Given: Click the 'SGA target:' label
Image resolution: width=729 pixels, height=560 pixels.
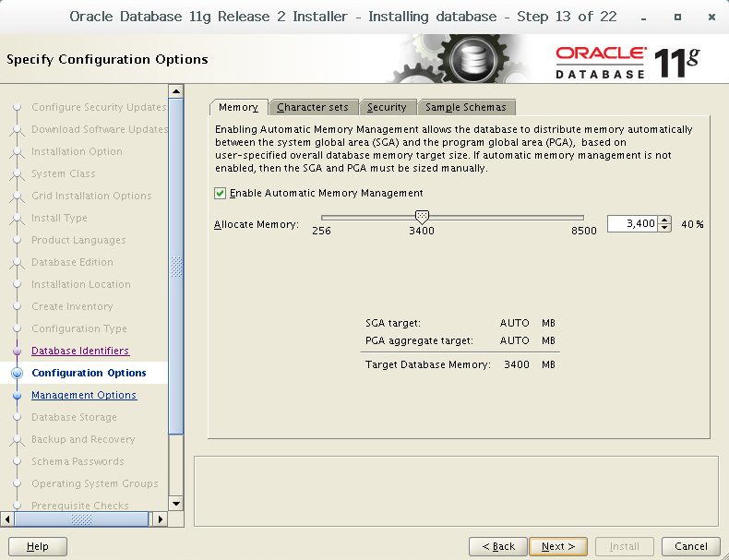Looking at the screenshot, I should (x=393, y=323).
